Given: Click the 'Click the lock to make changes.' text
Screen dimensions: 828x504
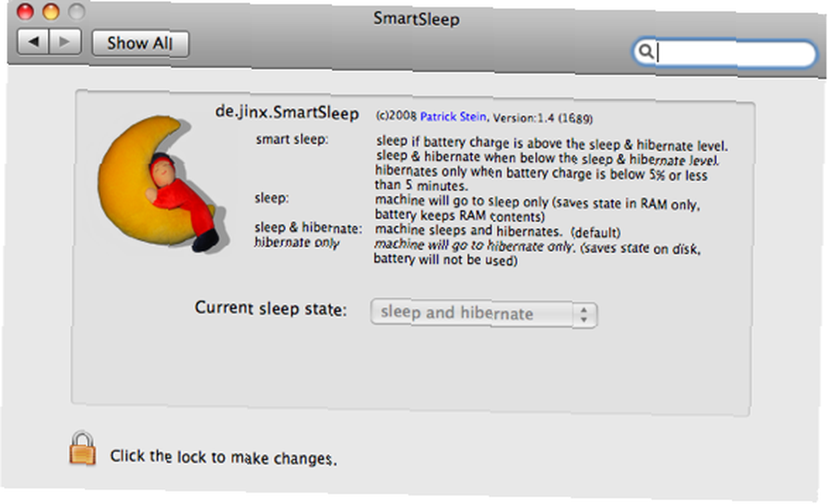Looking at the screenshot, I should pyautogui.click(x=223, y=457).
